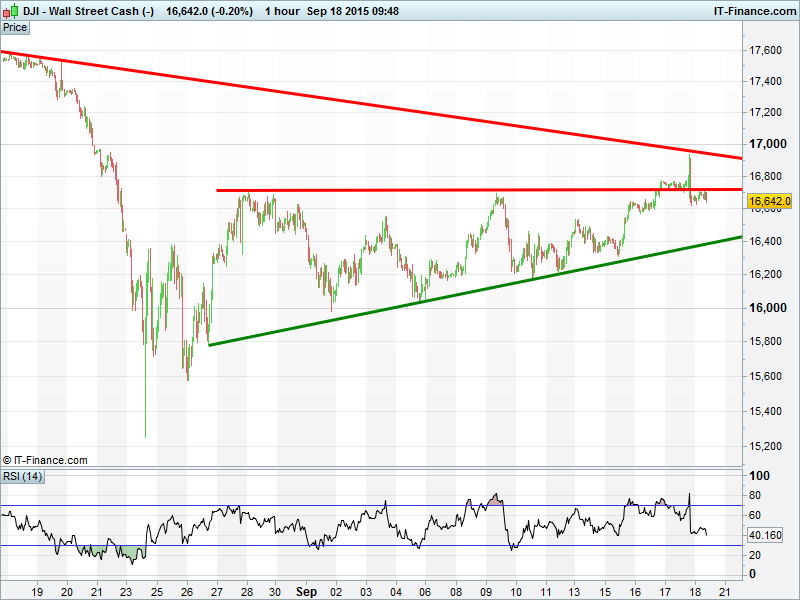
Task: Click the IT-Finance.com link at top right
Action: click(754, 10)
